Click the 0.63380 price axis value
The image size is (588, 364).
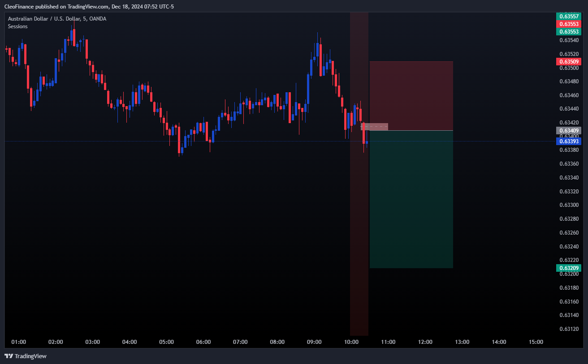point(569,150)
